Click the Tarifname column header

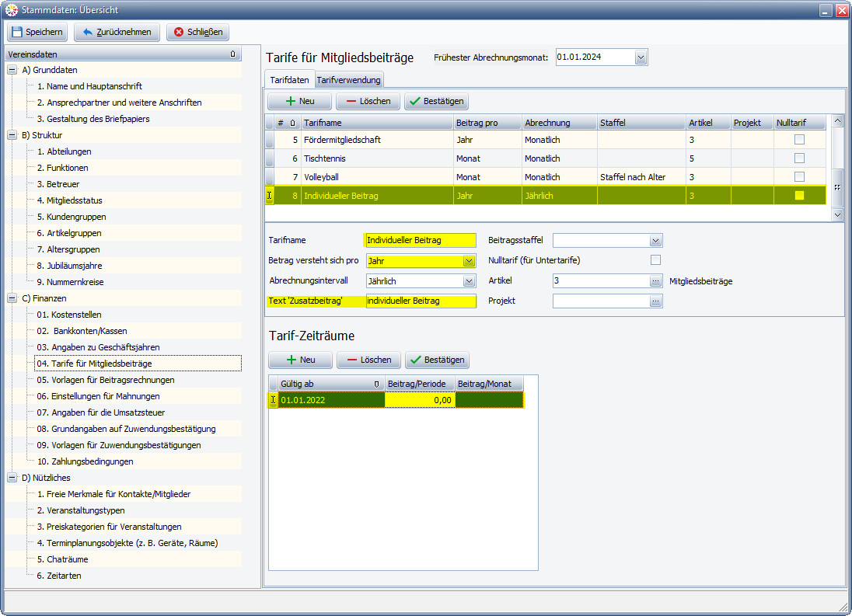(377, 123)
